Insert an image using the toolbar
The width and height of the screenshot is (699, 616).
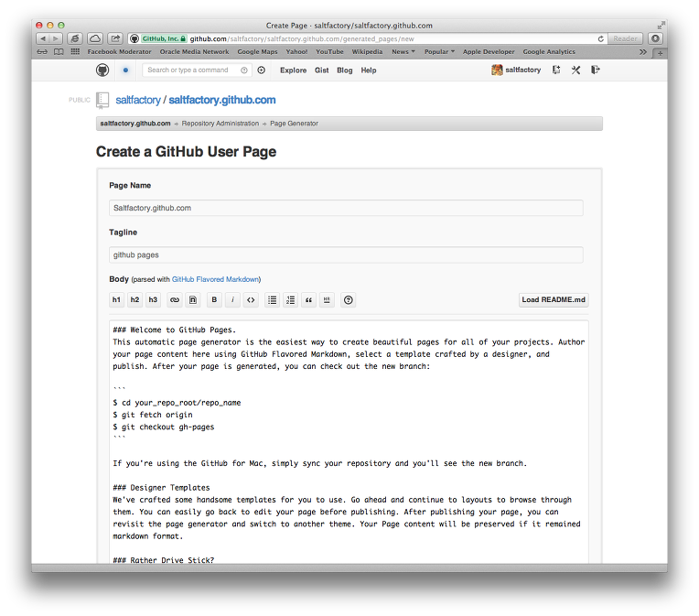pyautogui.click(x=192, y=299)
